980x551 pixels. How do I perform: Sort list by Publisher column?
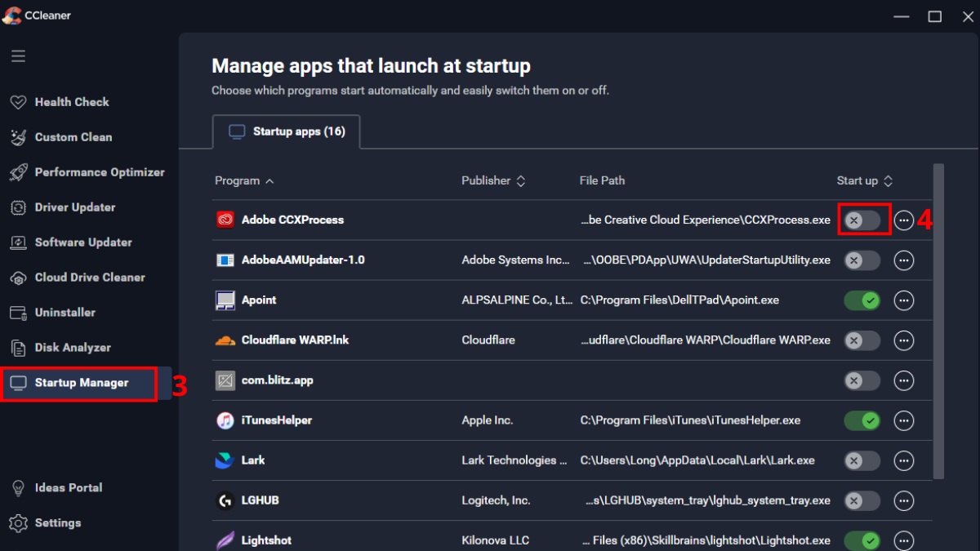493,180
